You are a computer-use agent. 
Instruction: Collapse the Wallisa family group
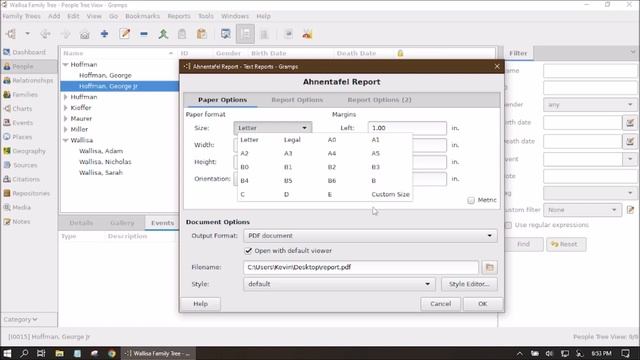[65, 140]
